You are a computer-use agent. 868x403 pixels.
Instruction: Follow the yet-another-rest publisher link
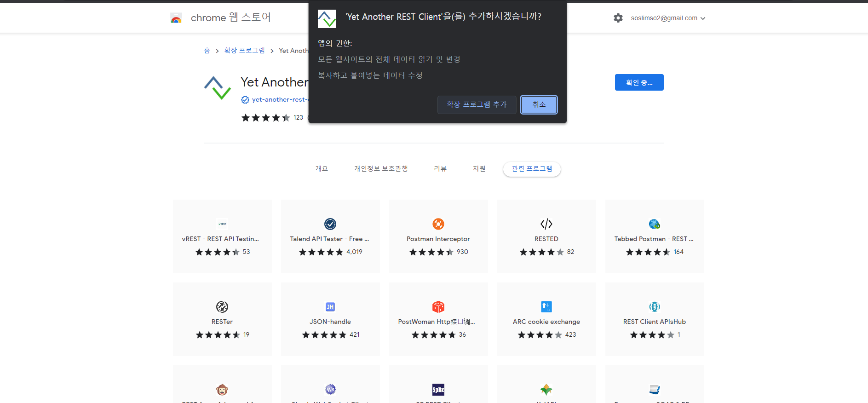280,100
